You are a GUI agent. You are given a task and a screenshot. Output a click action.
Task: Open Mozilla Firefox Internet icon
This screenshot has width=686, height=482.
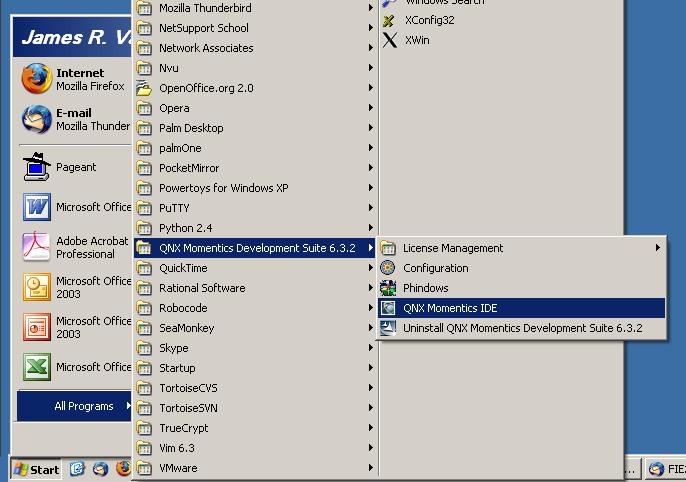37,79
